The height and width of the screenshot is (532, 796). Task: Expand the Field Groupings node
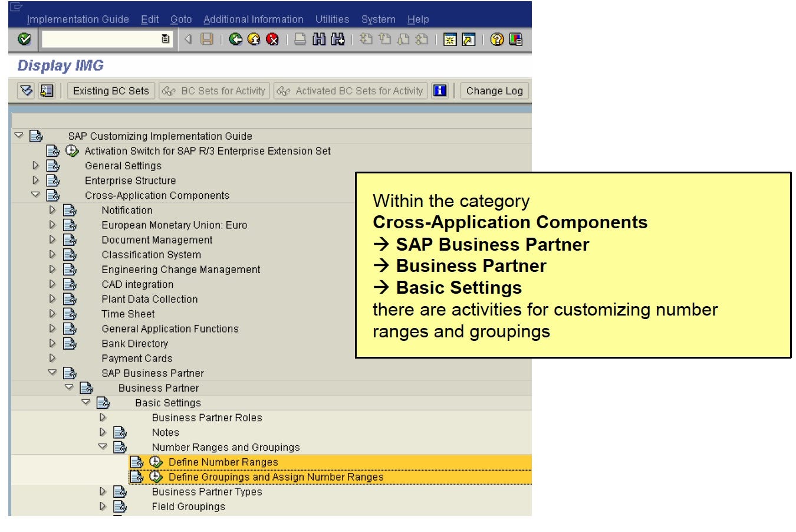103,506
